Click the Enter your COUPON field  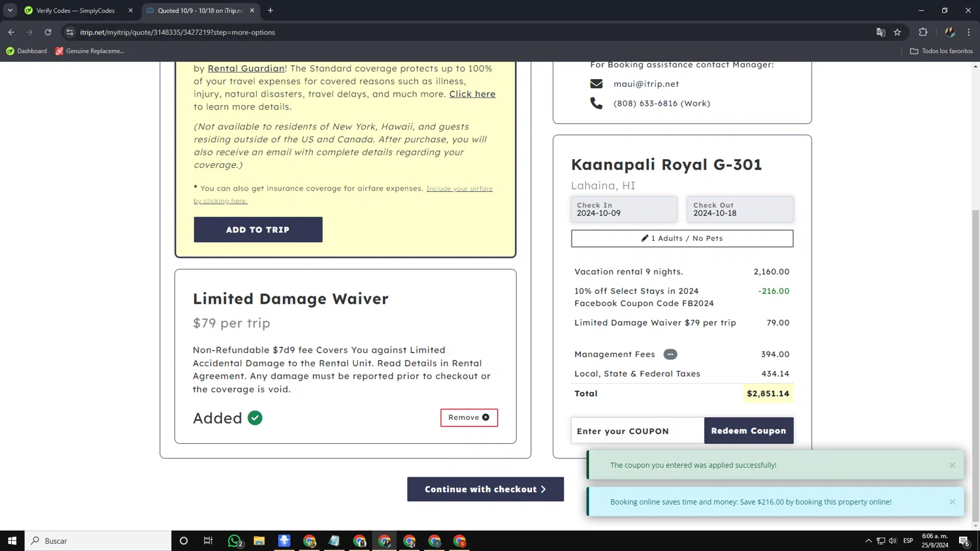pos(638,431)
